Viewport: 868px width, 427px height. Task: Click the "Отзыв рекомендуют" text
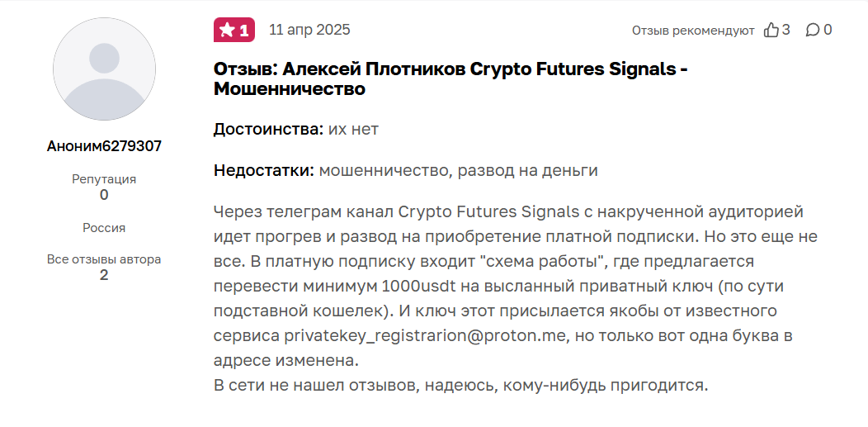(693, 31)
